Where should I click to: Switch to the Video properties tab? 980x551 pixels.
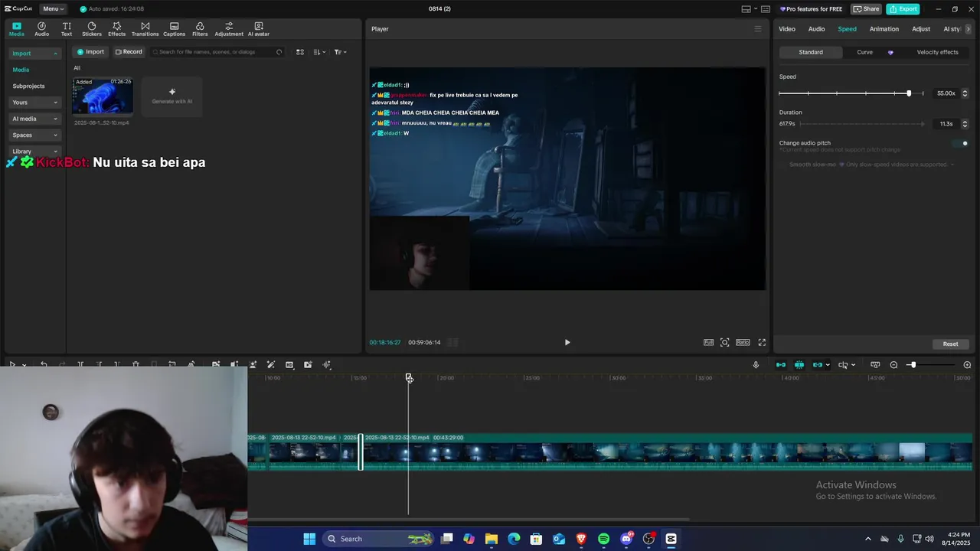(787, 29)
